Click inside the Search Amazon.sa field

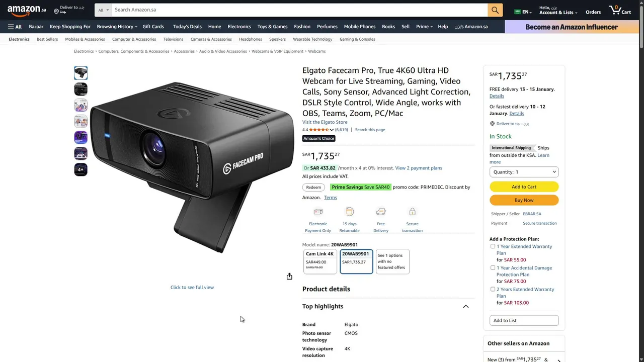[x=299, y=10]
